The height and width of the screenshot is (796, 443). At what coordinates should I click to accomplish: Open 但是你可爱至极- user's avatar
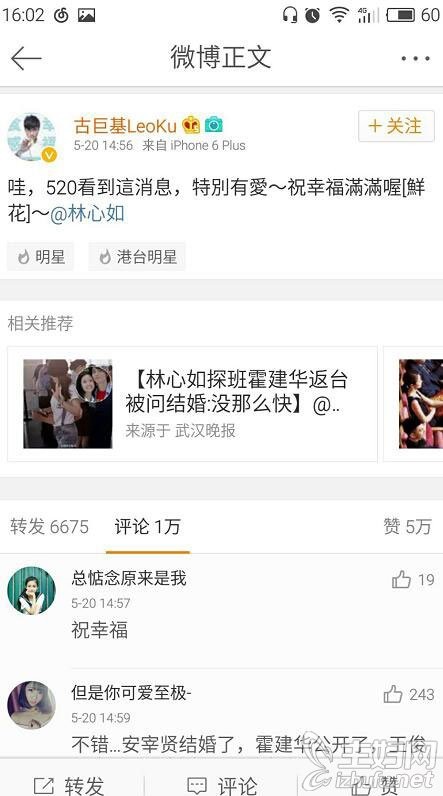tap(31, 706)
